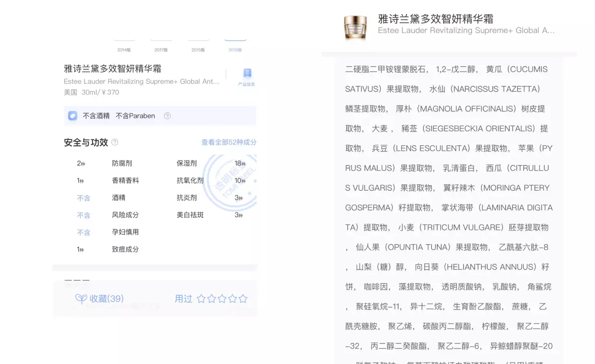
Task: Click ingredient 碳酸丙二醇酯
Action: 447,326
